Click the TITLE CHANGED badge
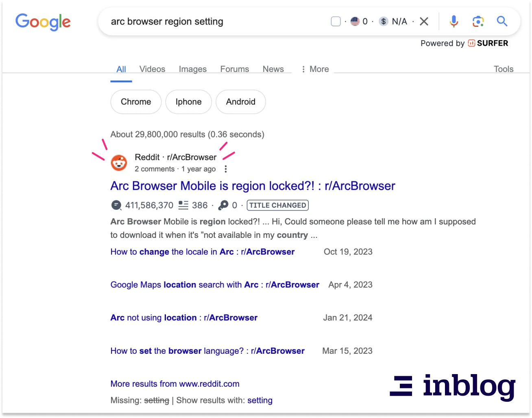This screenshot has width=532, height=418. (x=277, y=205)
